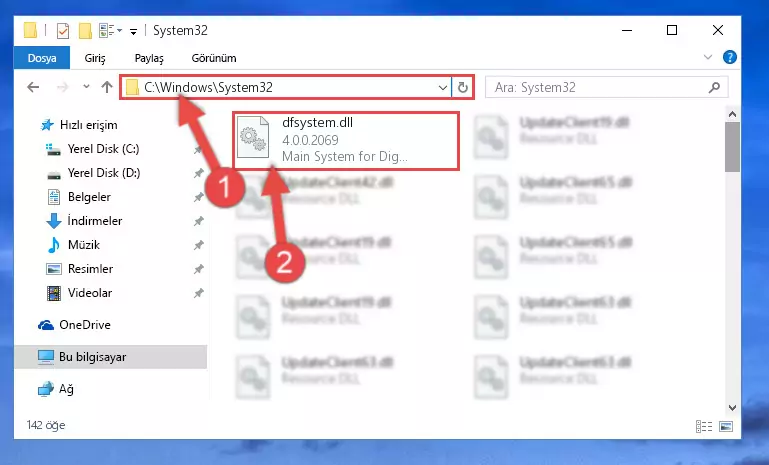
Task: Click the OneDrive cloud icon
Action: 46,325
